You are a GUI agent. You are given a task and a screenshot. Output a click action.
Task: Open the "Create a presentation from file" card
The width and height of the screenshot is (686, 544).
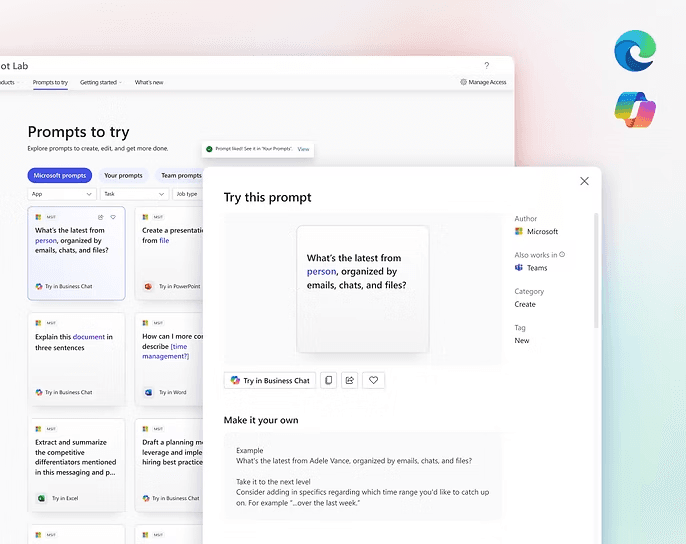point(169,253)
